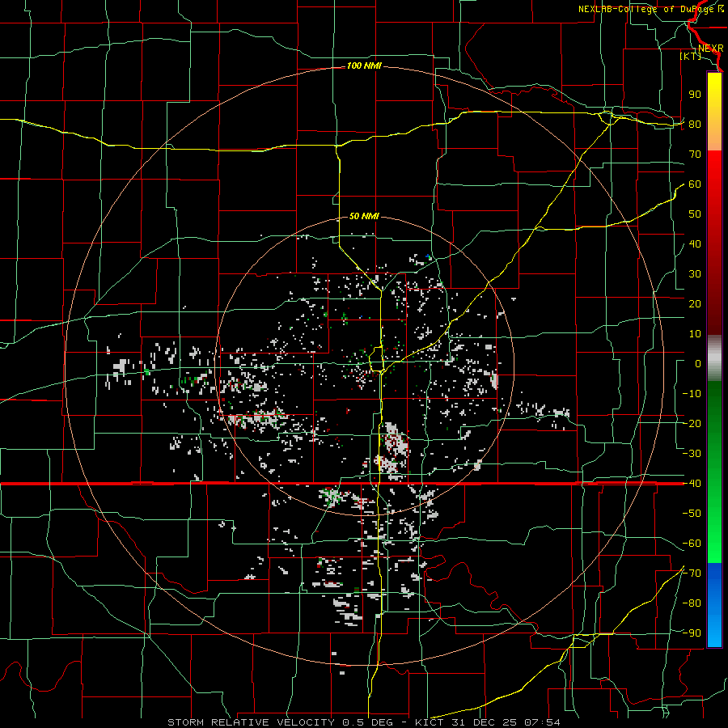Click the KT units label above the color scale
728x728 pixels.
(x=691, y=56)
